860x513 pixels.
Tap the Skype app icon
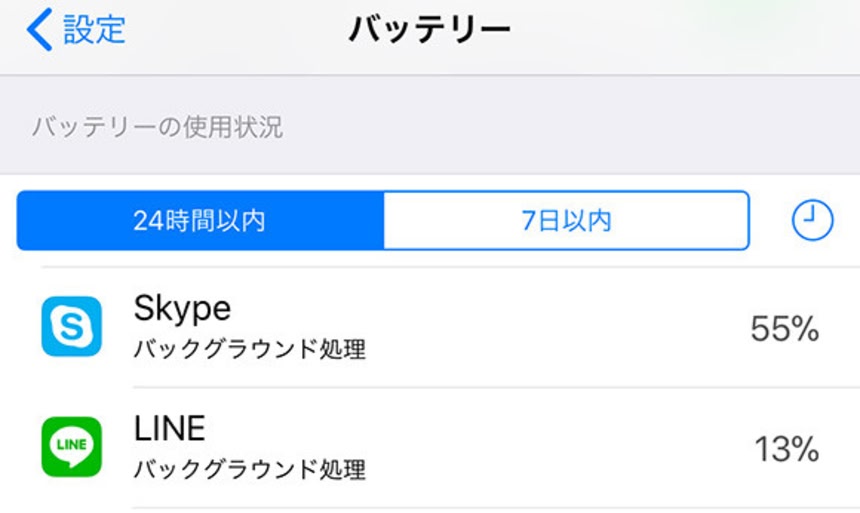click(x=71, y=326)
